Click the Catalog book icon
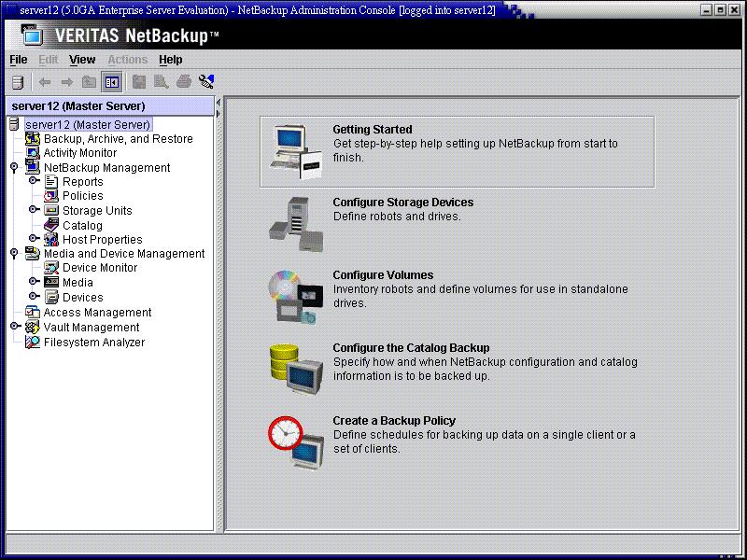Image resolution: width=747 pixels, height=560 pixels. coord(51,225)
